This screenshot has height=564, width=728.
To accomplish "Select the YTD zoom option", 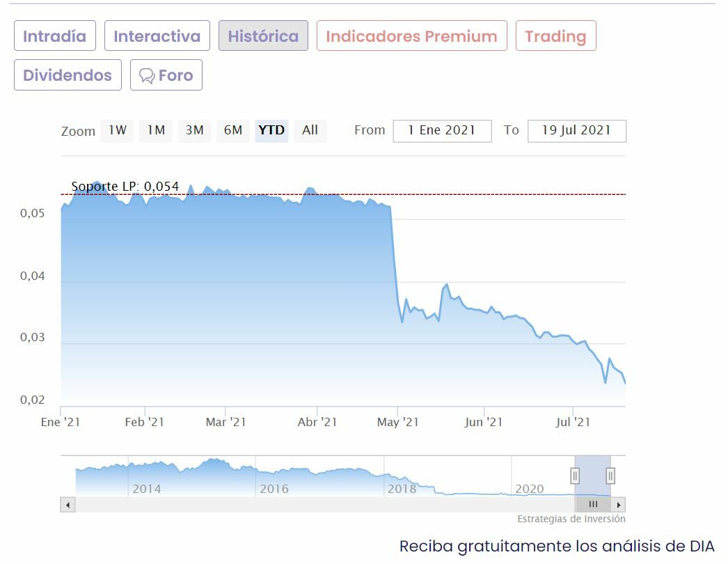I will coord(271,130).
